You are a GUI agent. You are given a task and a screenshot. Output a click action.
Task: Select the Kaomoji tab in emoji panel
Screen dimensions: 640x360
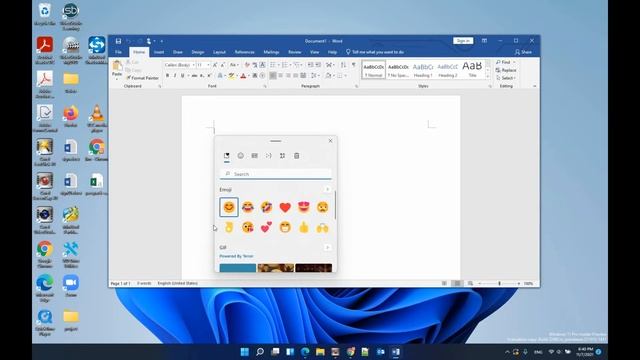[x=269, y=156]
